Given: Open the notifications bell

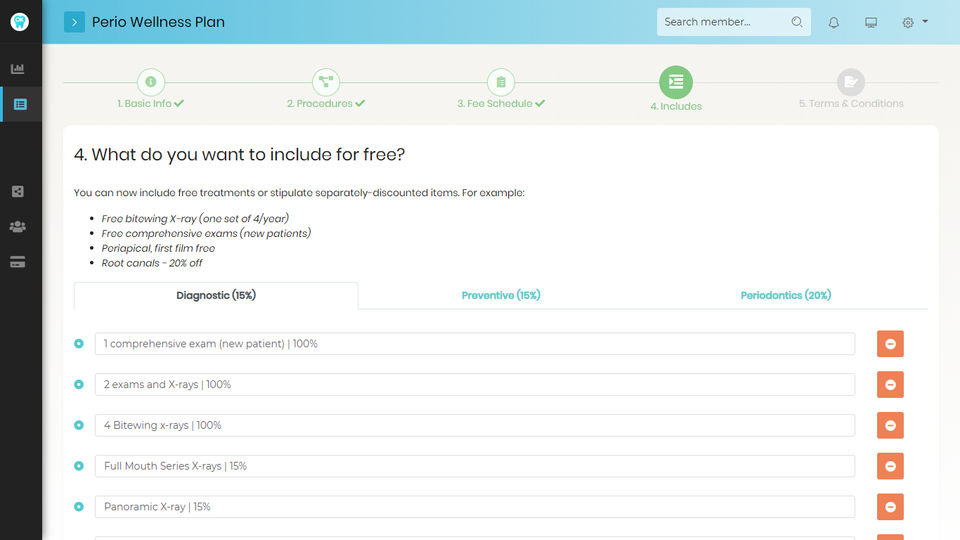Looking at the screenshot, I should pos(834,23).
